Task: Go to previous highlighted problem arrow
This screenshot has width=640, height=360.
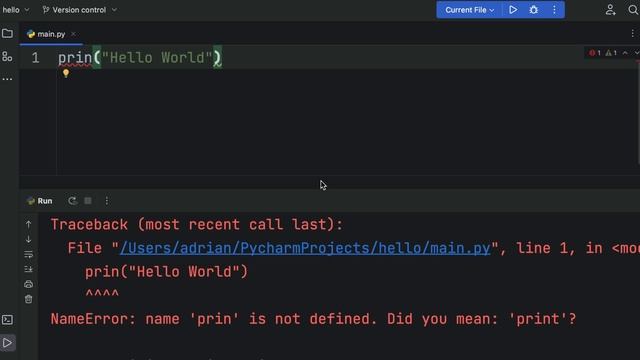Action: [625, 53]
